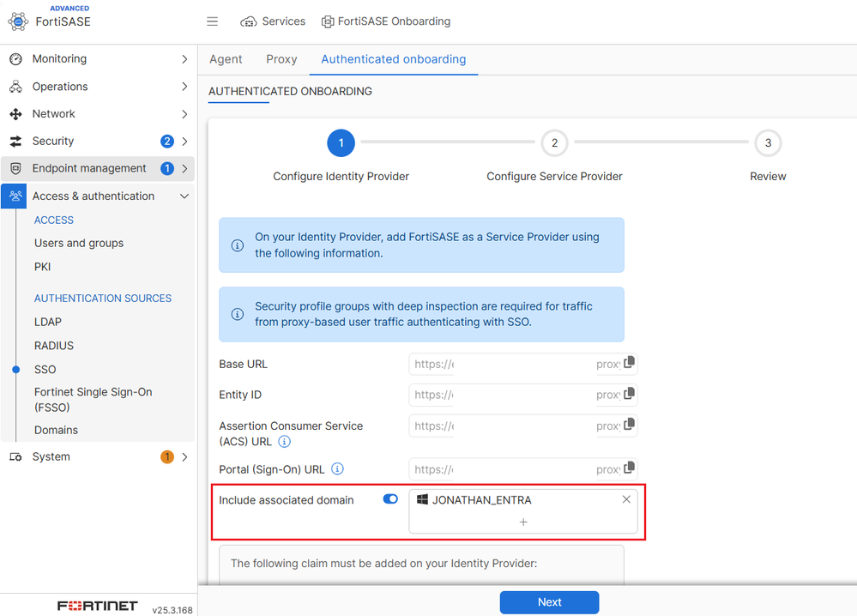Copy the ACS URL value
The width and height of the screenshot is (857, 616).
pyautogui.click(x=629, y=425)
